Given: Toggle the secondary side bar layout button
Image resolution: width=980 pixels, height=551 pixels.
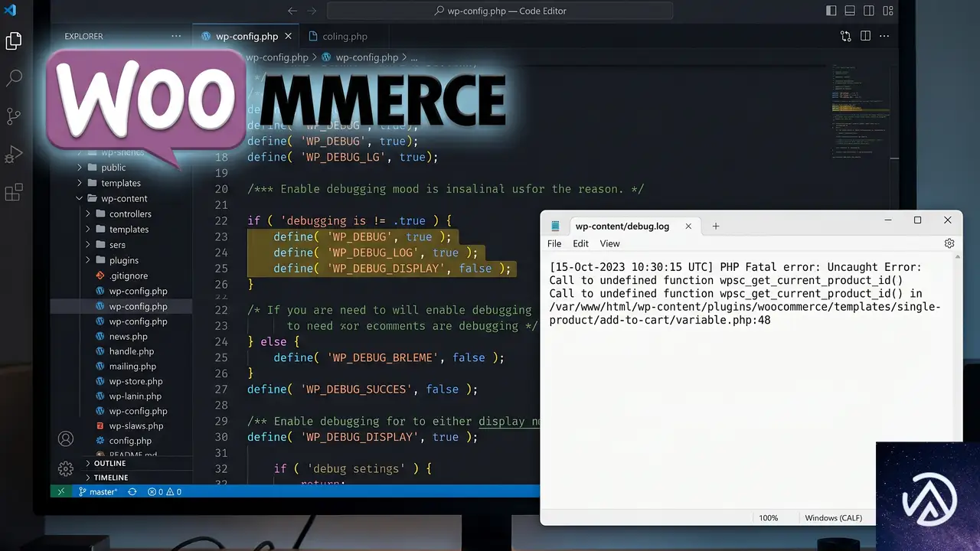Looking at the screenshot, I should (x=869, y=11).
